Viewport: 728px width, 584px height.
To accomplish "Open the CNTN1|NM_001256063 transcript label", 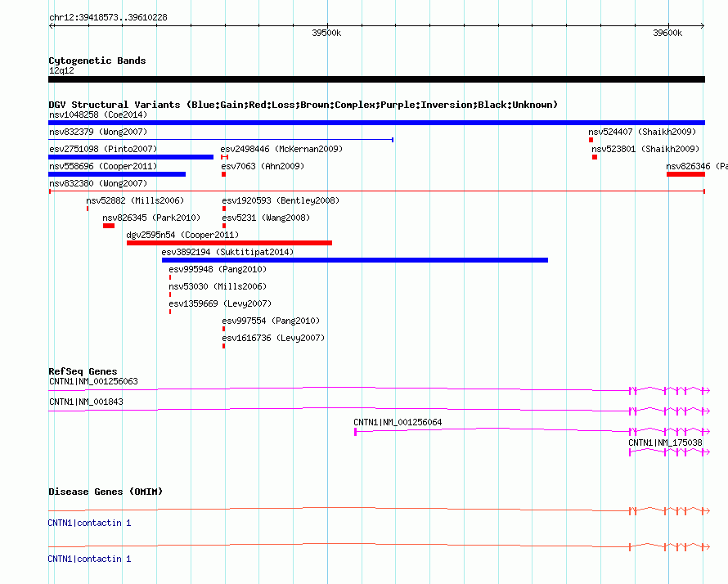I will (93, 382).
